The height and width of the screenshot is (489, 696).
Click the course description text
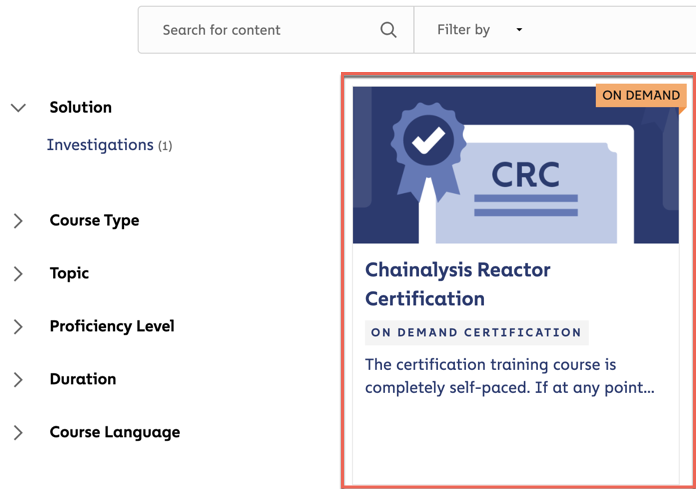pyautogui.click(x=510, y=376)
